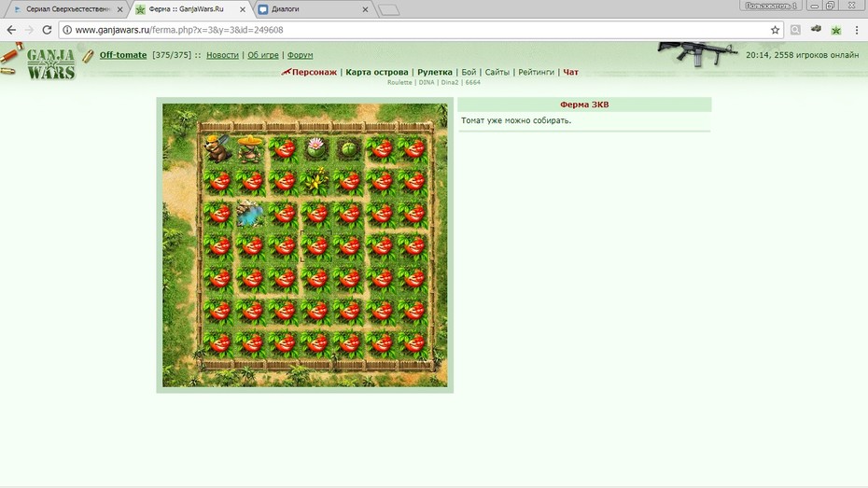Reload the farm page

tap(47, 30)
